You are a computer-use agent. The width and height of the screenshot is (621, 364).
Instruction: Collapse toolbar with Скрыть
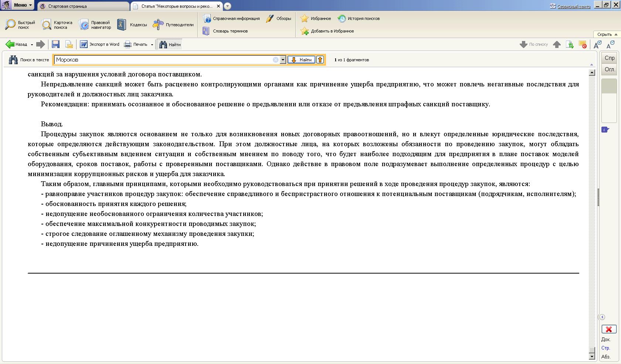pos(607,34)
